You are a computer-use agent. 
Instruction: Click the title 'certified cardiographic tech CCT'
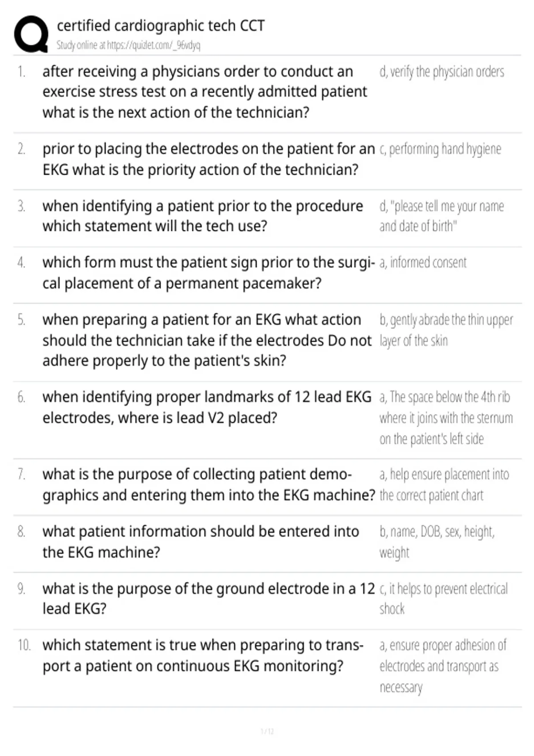(161, 26)
